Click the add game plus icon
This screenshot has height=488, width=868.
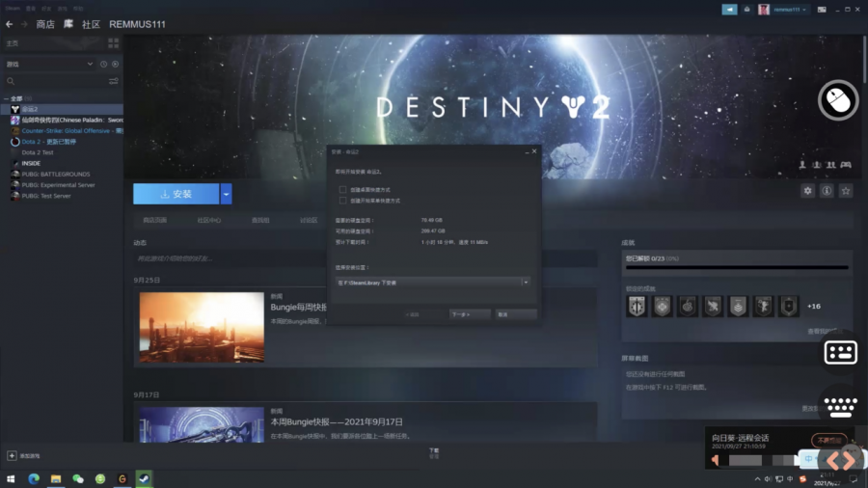pos(12,456)
